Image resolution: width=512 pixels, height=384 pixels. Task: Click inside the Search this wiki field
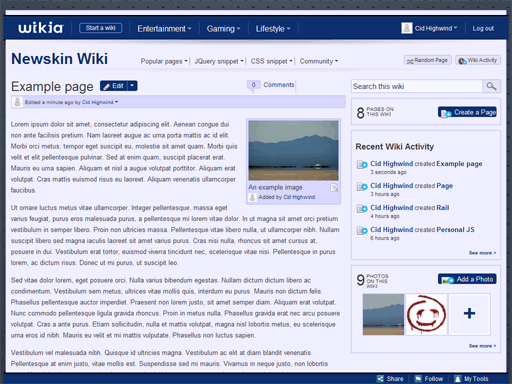click(417, 86)
